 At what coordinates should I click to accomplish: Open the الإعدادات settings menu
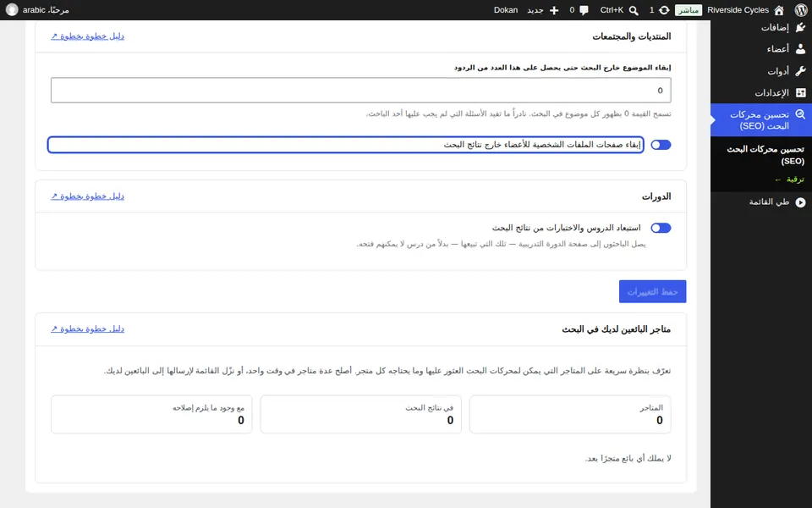click(771, 93)
